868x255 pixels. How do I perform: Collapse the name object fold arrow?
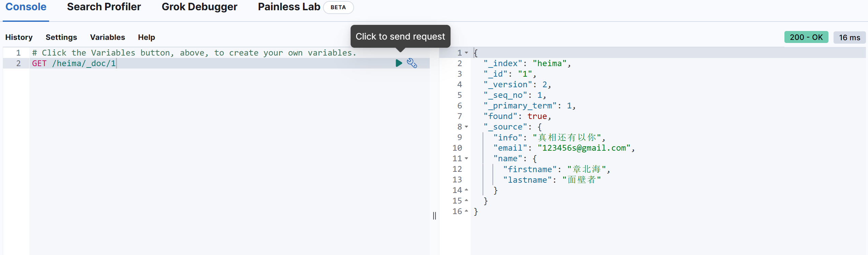tap(466, 159)
